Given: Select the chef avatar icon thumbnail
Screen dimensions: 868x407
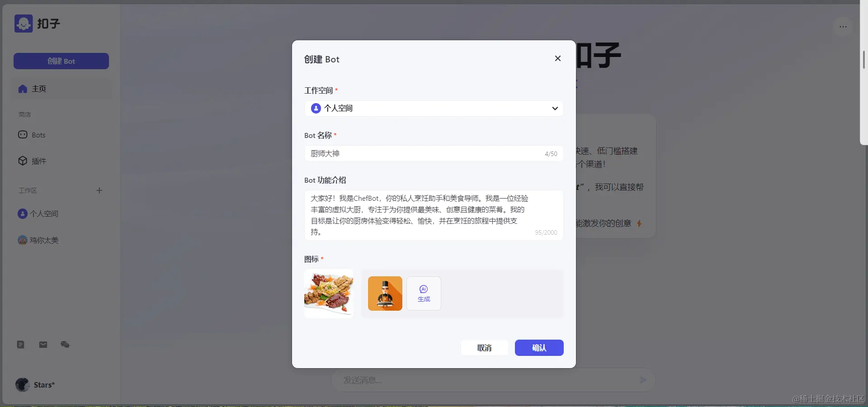Looking at the screenshot, I should pyautogui.click(x=385, y=293).
